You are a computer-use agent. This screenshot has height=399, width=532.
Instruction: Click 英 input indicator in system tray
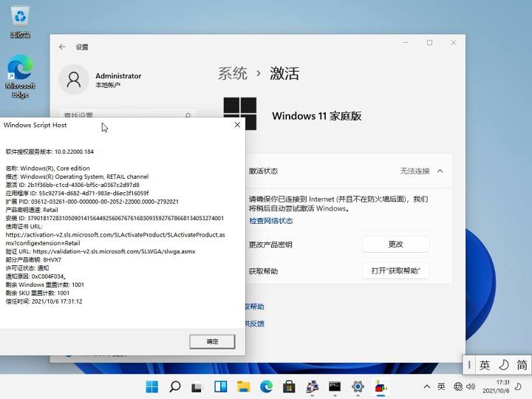[441, 386]
